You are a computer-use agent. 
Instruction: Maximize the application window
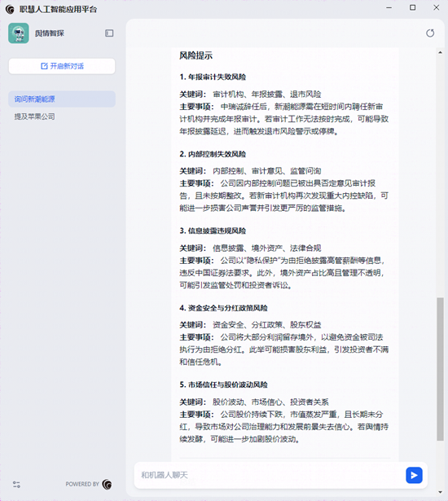pos(413,7)
